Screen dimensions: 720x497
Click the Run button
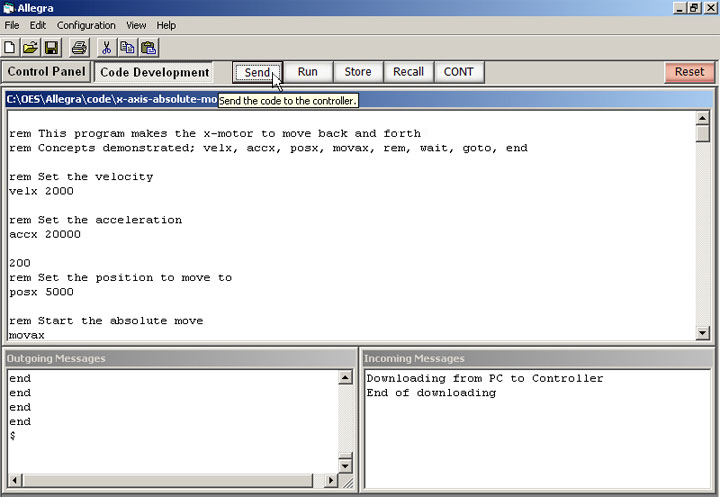click(307, 72)
